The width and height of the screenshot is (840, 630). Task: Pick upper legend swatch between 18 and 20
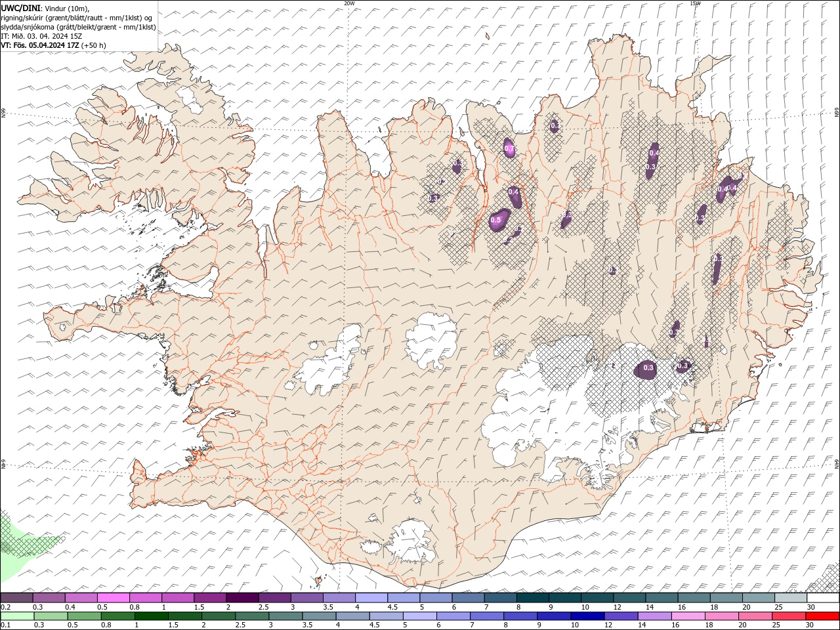(x=726, y=598)
